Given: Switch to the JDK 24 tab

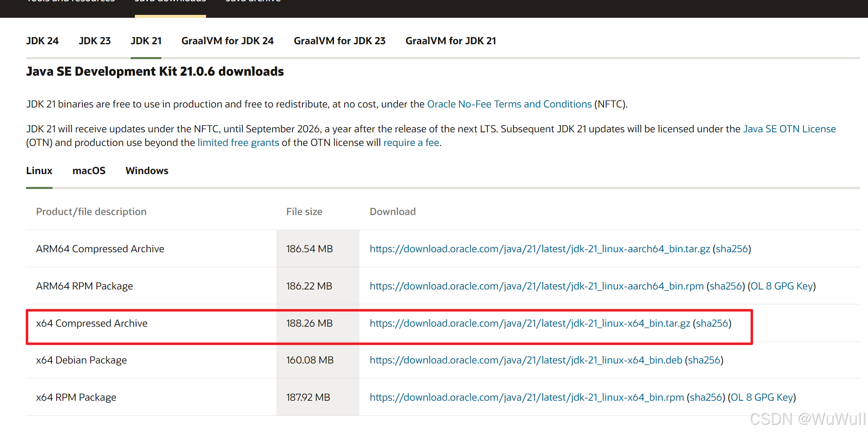Looking at the screenshot, I should (x=42, y=41).
